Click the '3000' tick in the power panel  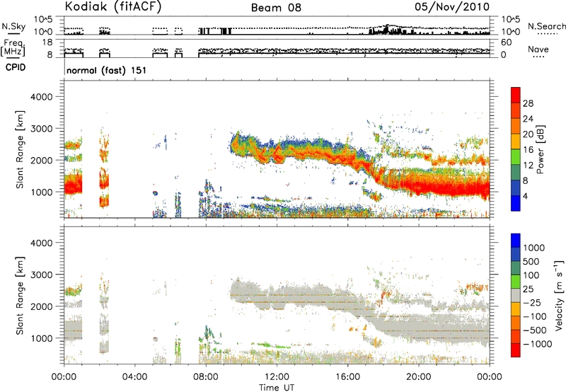41,129
